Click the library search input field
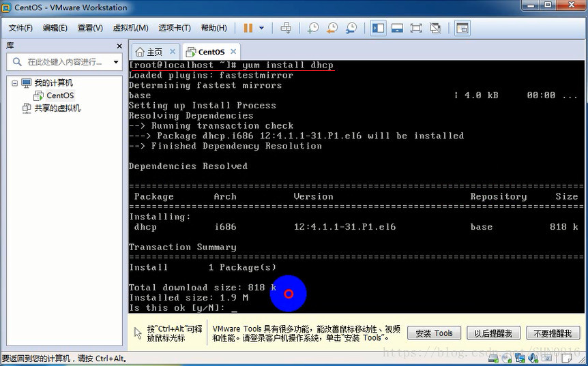 click(x=63, y=62)
